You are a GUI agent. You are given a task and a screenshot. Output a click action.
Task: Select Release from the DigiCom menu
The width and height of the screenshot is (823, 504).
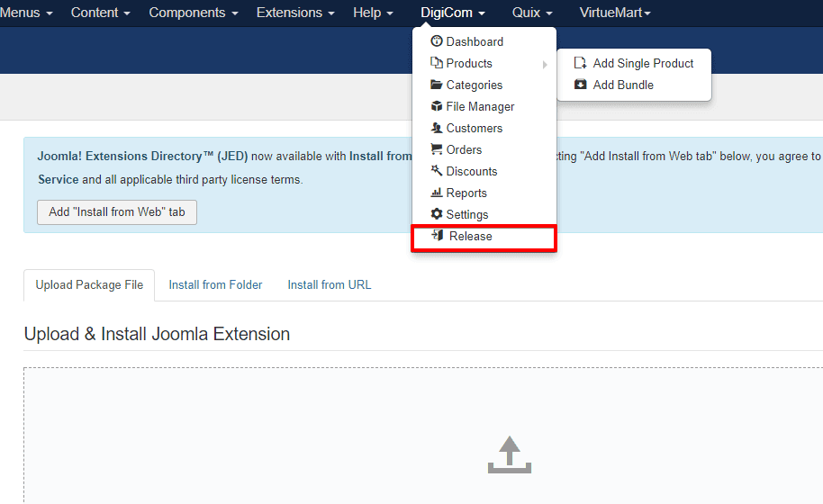point(470,236)
